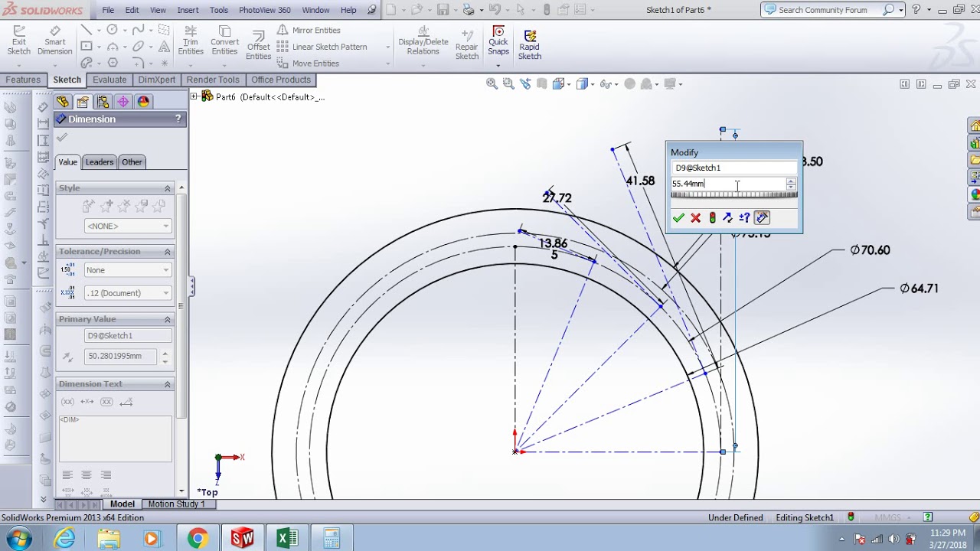Image resolution: width=980 pixels, height=551 pixels.
Task: Select the Circle sketch tool
Action: (x=113, y=30)
